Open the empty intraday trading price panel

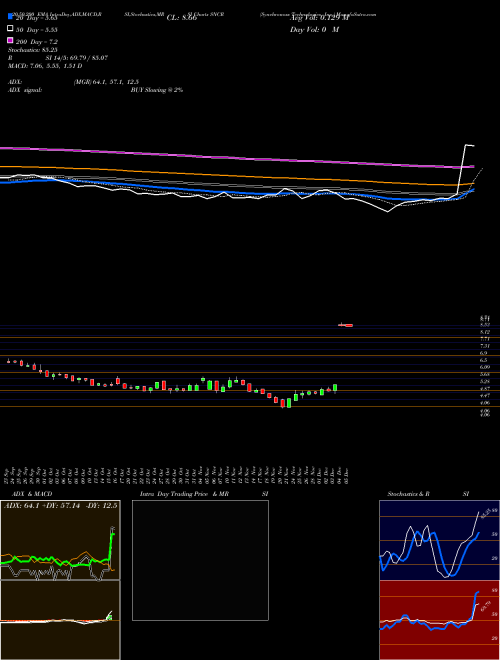(x=200, y=560)
